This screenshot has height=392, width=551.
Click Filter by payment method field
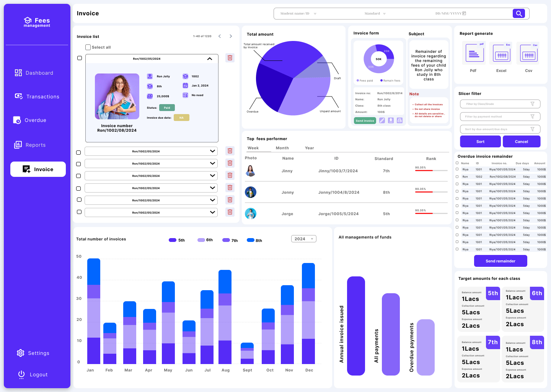[500, 117]
